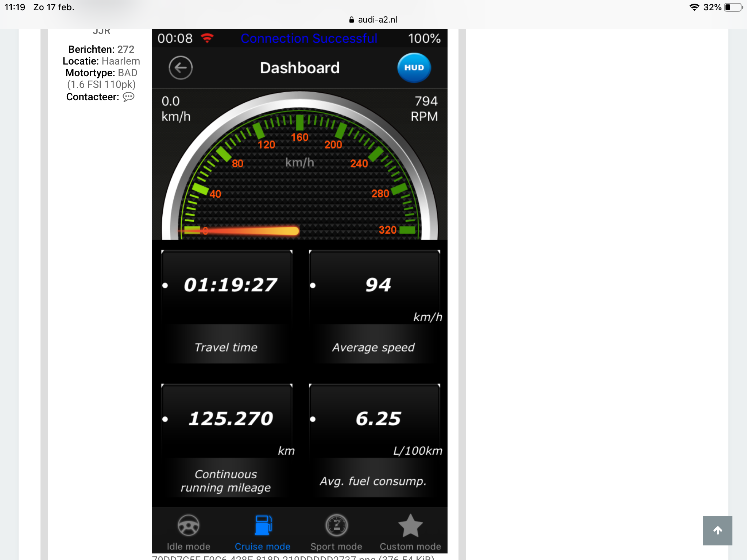Open the Cruise mode tab label
Image resolution: width=747 pixels, height=560 pixels.
263,546
